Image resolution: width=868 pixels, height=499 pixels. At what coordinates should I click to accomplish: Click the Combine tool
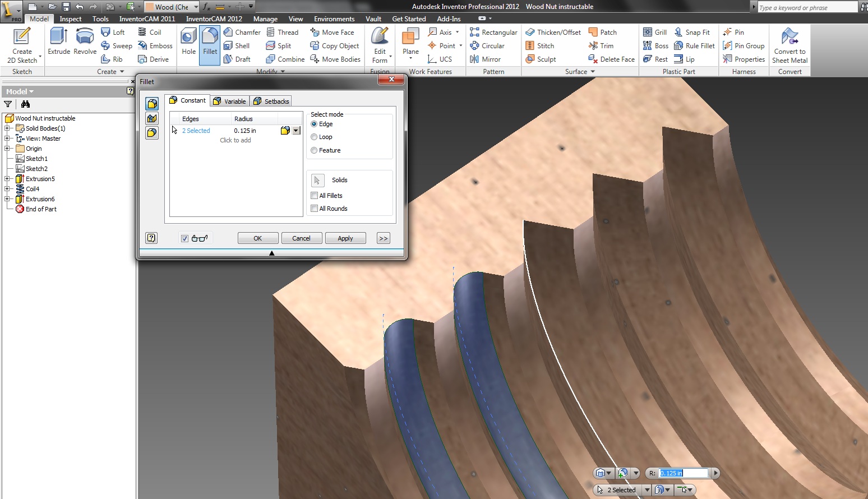285,59
